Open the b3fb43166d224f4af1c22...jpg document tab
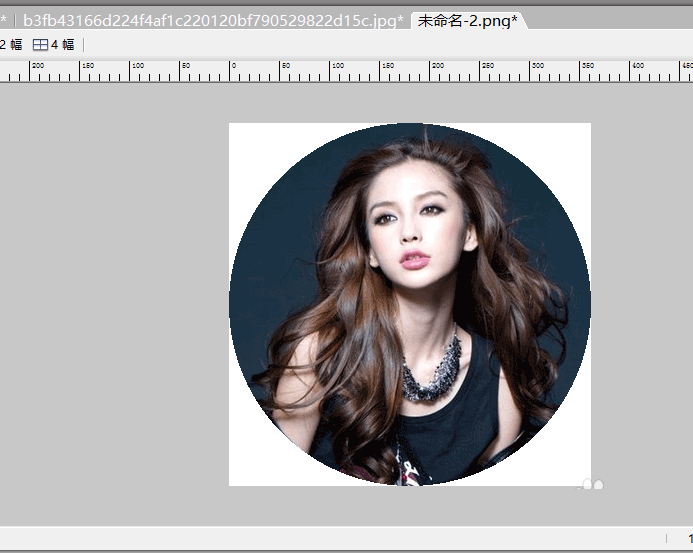This screenshot has width=693, height=553. [213, 20]
